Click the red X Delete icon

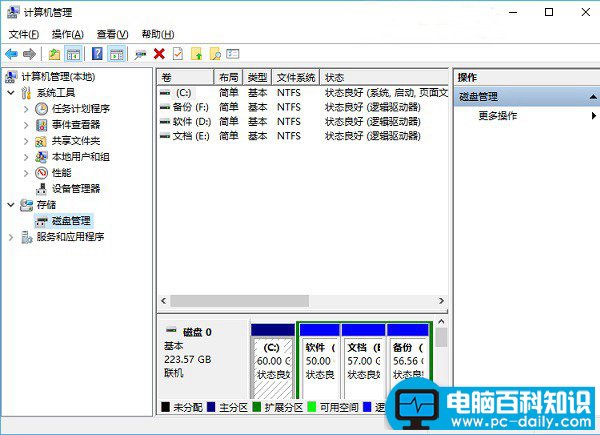(x=159, y=54)
